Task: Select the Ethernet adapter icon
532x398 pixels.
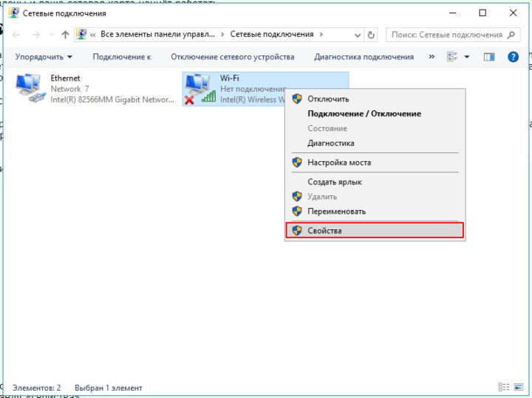Action: point(30,88)
